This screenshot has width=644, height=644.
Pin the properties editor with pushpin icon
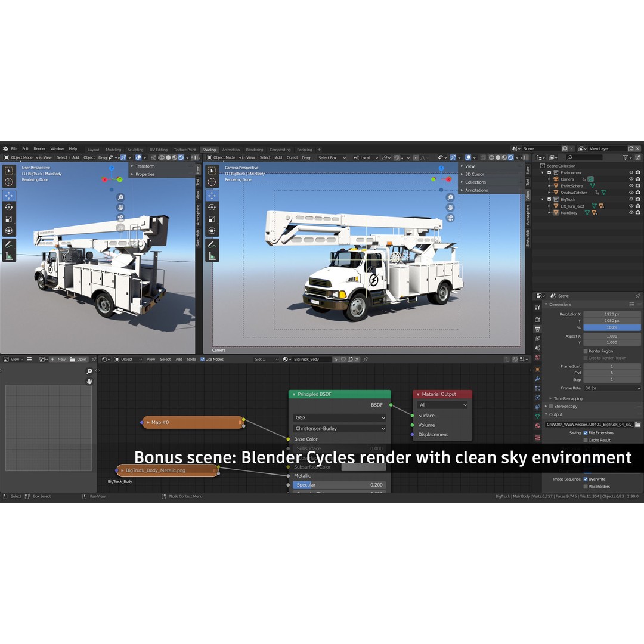click(x=637, y=296)
